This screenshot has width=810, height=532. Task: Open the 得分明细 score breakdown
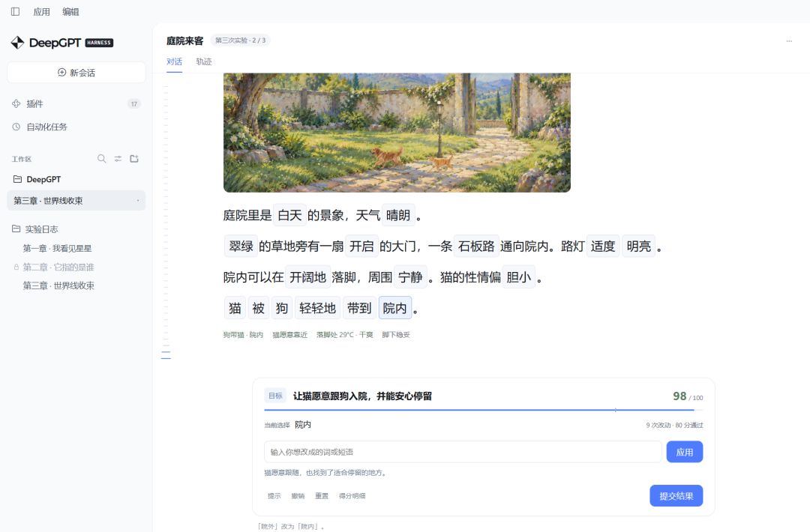pos(352,496)
